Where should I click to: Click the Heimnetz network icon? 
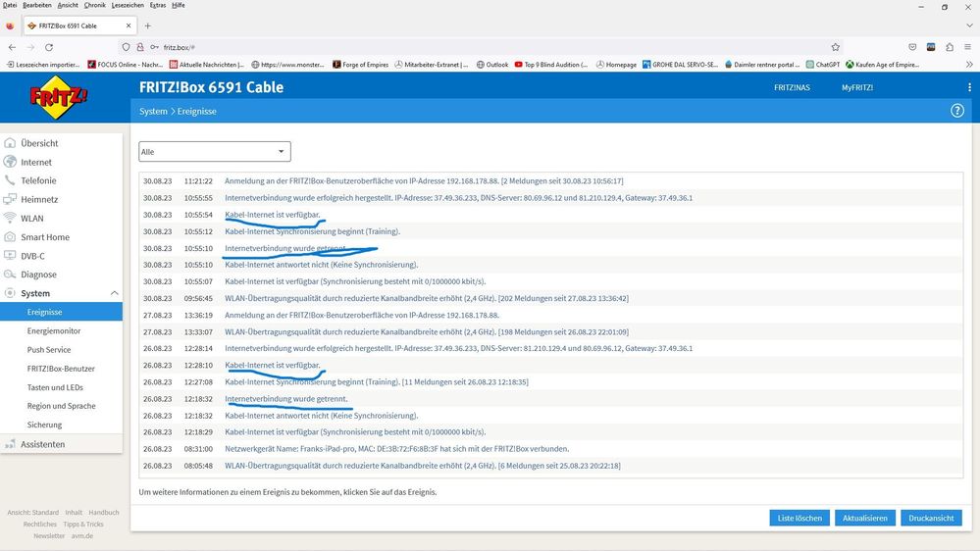click(10, 199)
